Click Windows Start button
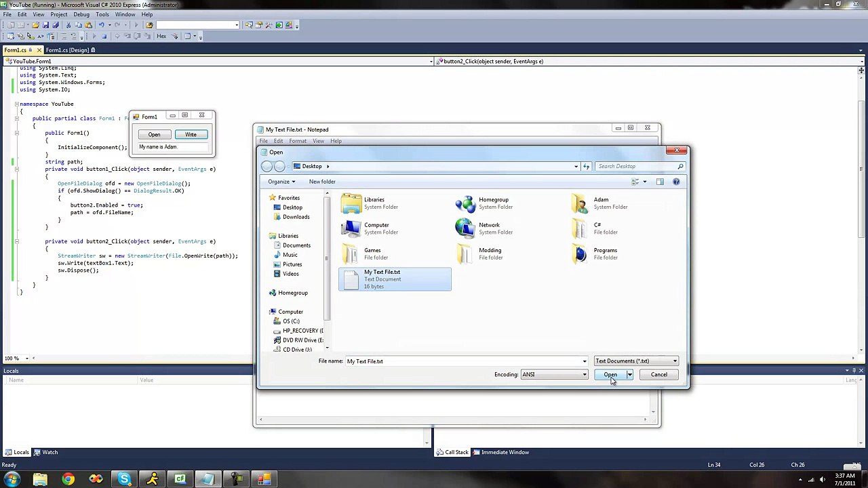 (12, 479)
